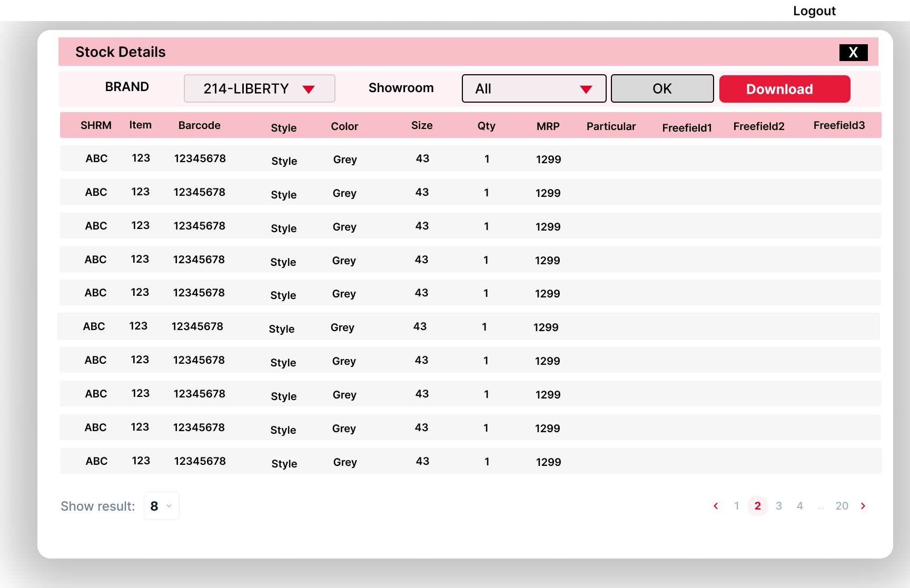This screenshot has height=588, width=910.
Task: Click the next page arrow in pagination
Action: pos(863,506)
